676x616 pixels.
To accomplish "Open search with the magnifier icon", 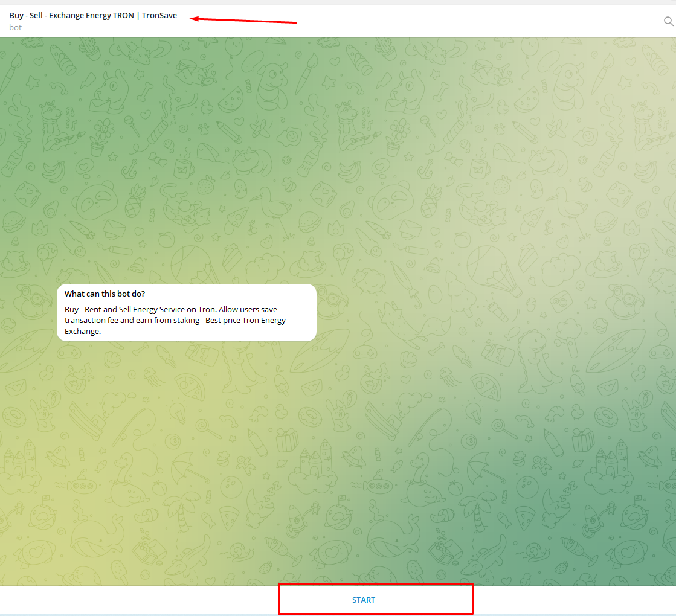I will click(668, 21).
